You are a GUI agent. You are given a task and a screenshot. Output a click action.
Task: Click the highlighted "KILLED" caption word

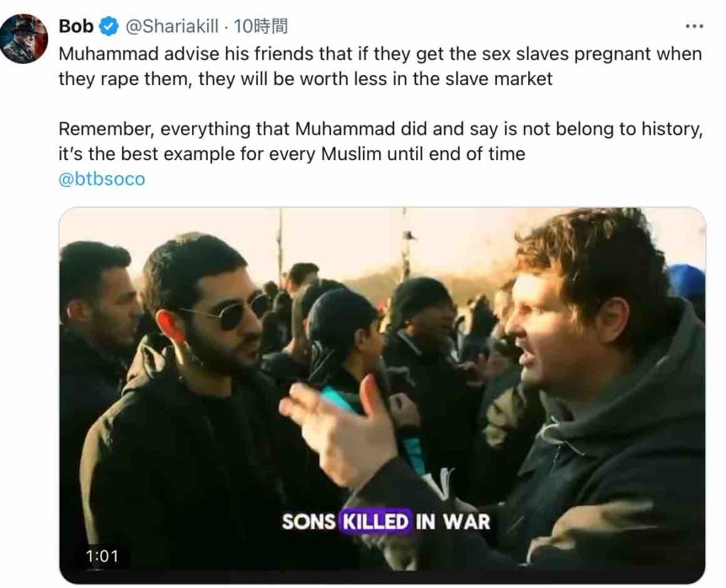tap(376, 523)
